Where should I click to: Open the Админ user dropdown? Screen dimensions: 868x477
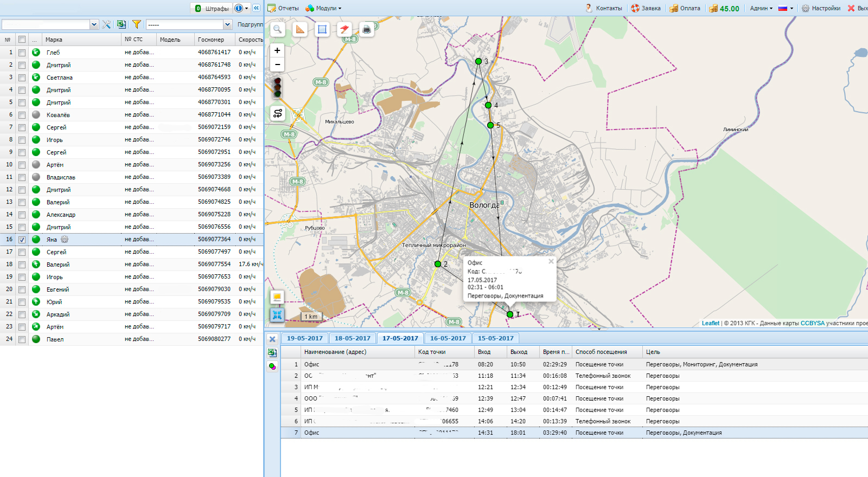(761, 8)
